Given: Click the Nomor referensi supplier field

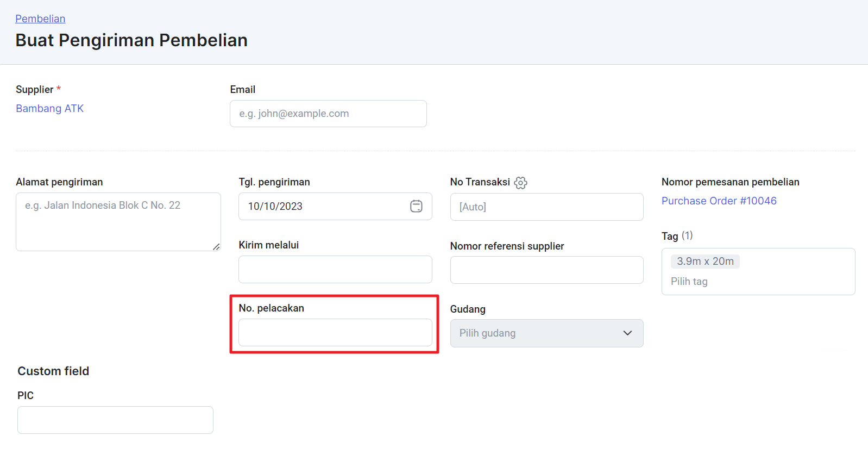Looking at the screenshot, I should pyautogui.click(x=546, y=270).
